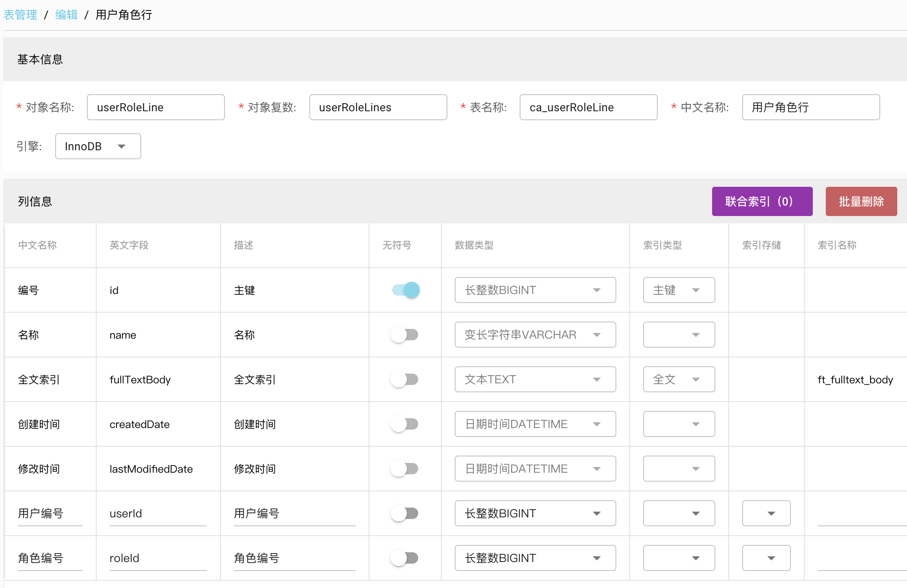Click the 联合索引 (0) button
Screen dimensions: 907x588
click(x=762, y=201)
